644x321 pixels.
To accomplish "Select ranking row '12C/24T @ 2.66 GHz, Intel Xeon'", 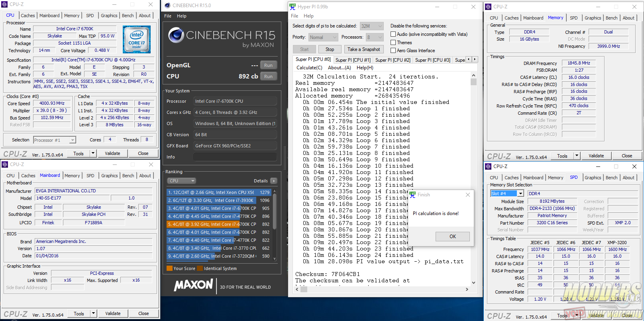I will (218, 192).
